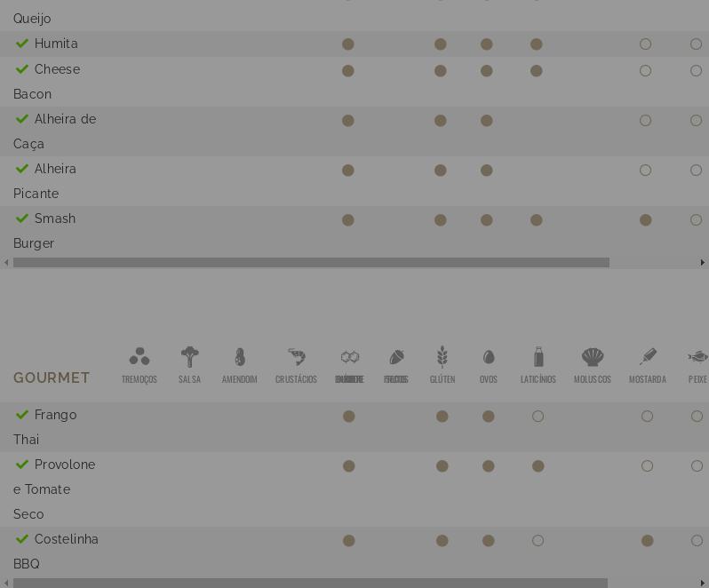
Task: Select the Ovos egg icon
Action: [489, 357]
